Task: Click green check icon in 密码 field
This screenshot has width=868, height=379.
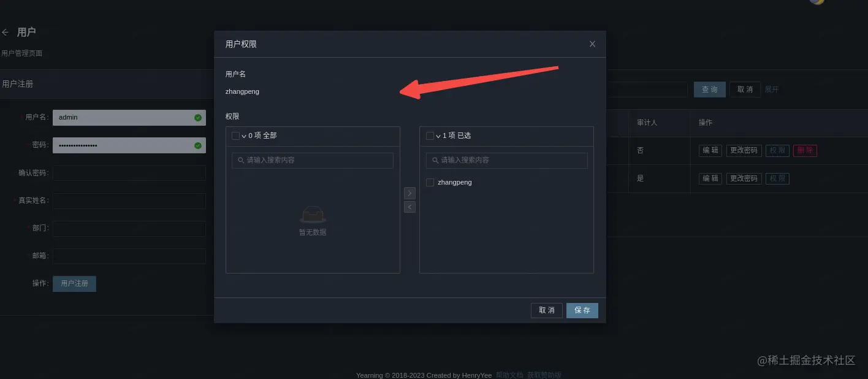Action: coord(198,145)
